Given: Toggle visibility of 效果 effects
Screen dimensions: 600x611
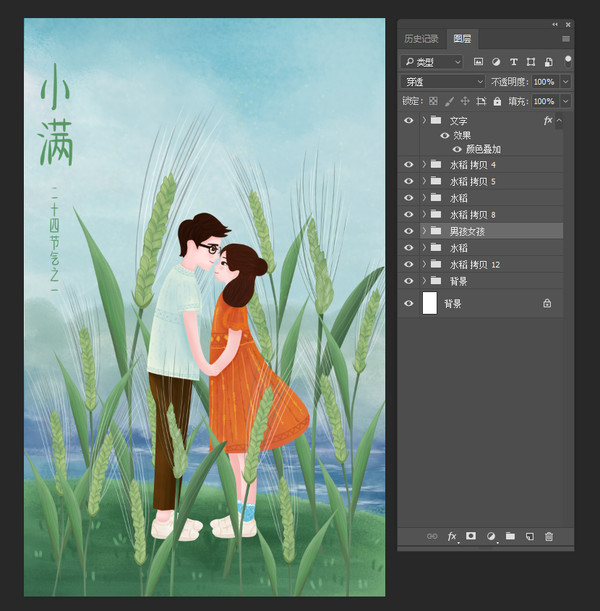Looking at the screenshot, I should pyautogui.click(x=444, y=135).
